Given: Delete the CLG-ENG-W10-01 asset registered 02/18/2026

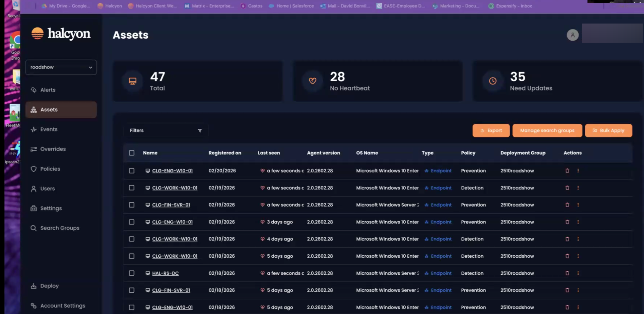Looking at the screenshot, I should 567,307.
